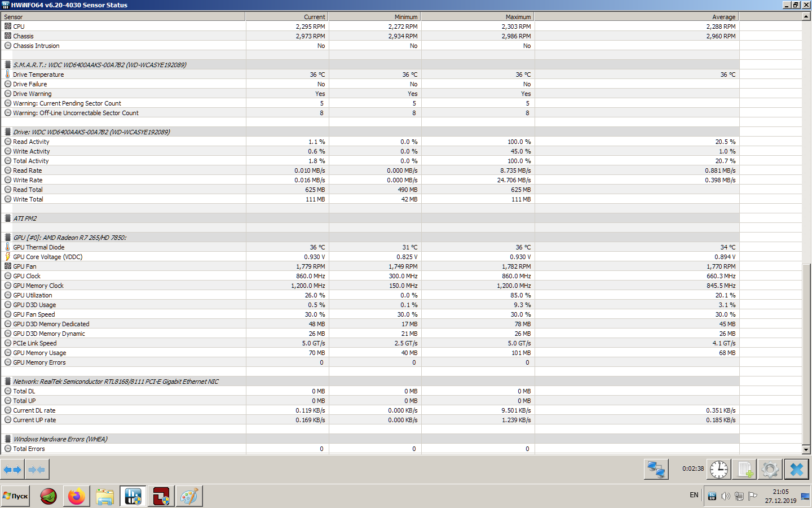Collapse the S.M.A.R.T. WDC drive group
This screenshot has width=812, height=508.
(100, 65)
